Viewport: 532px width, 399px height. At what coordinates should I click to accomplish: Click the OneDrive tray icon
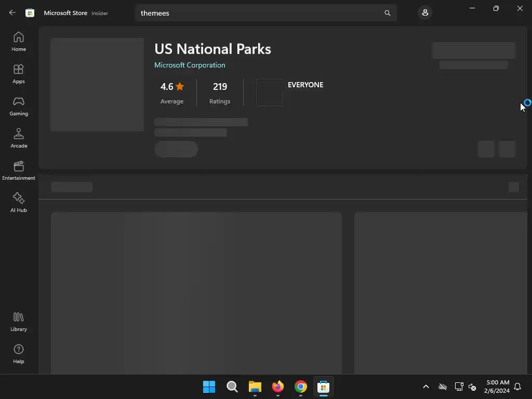tap(443, 387)
